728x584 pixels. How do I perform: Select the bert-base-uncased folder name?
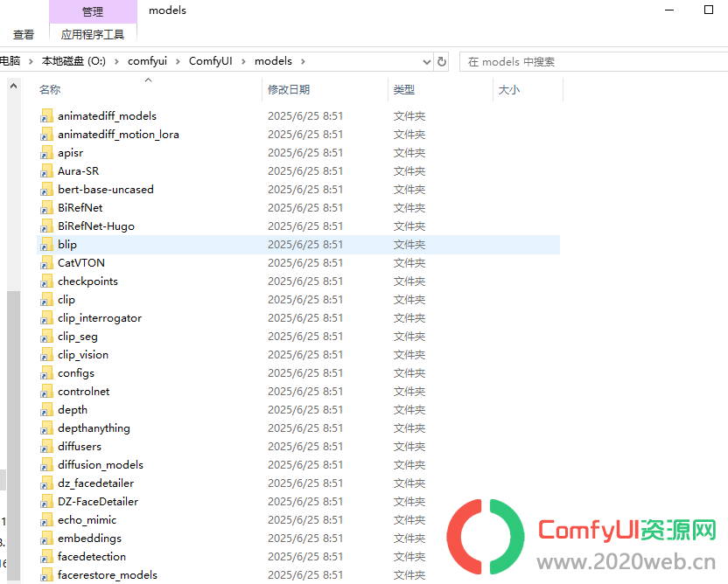coord(106,190)
